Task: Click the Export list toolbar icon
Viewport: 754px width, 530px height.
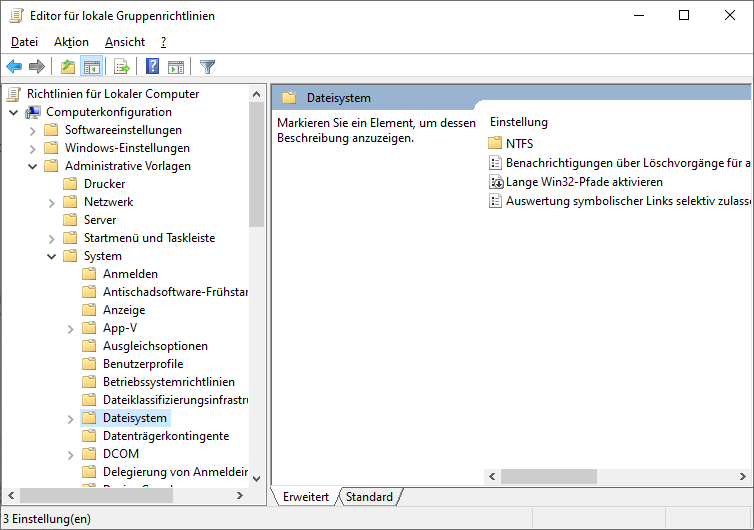Action: tap(122, 67)
